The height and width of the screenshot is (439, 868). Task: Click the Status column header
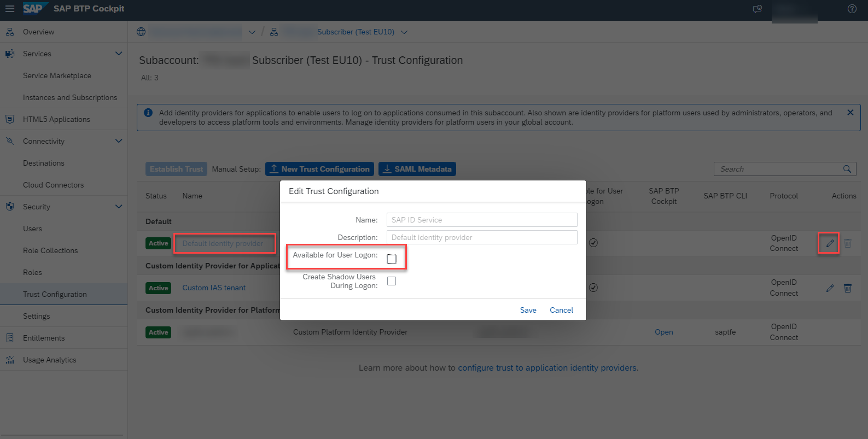pyautogui.click(x=156, y=196)
